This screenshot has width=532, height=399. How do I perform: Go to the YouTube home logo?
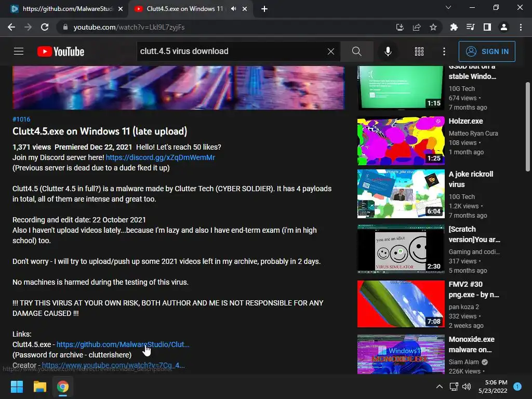[61, 51]
